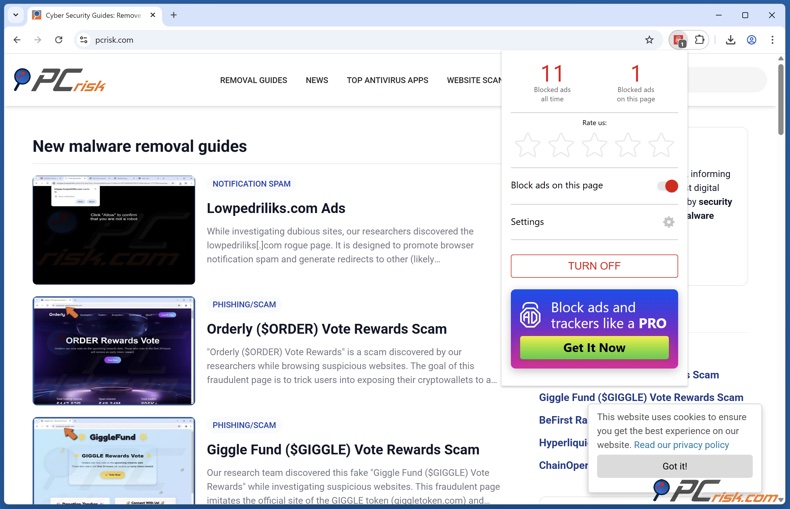Image resolution: width=790 pixels, height=509 pixels.
Task: Bookmark this page with star icon
Action: coord(649,40)
